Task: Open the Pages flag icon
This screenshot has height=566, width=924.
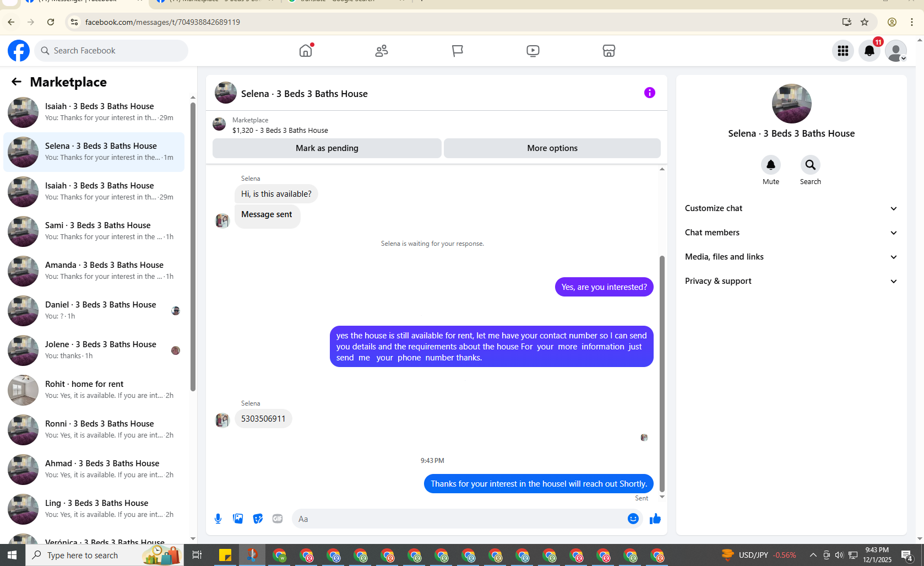Action: click(x=457, y=51)
